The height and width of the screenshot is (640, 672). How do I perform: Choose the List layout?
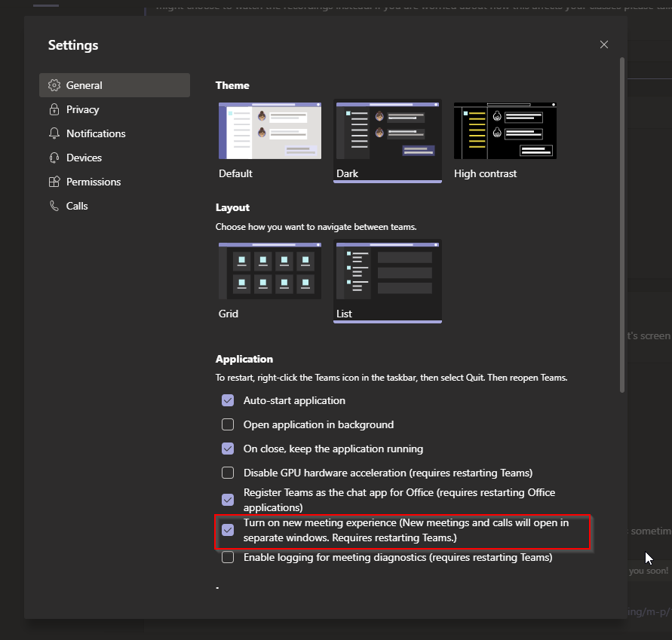[387, 270]
